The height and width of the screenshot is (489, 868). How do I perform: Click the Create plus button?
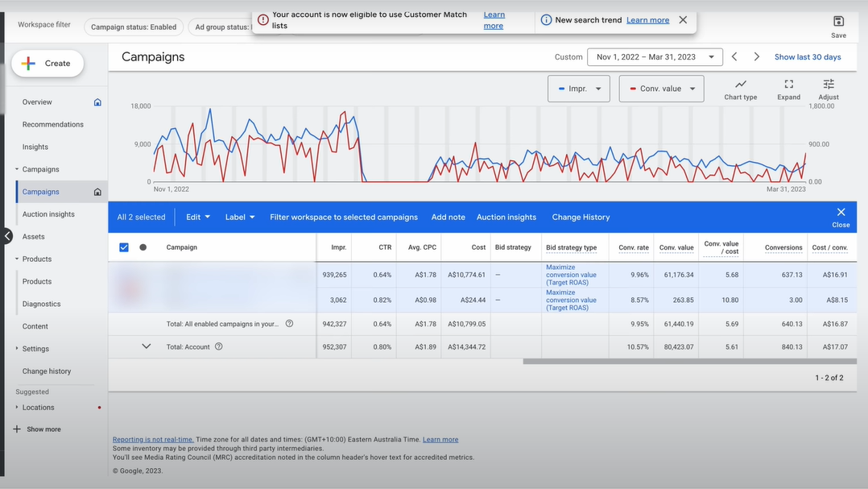click(x=48, y=63)
